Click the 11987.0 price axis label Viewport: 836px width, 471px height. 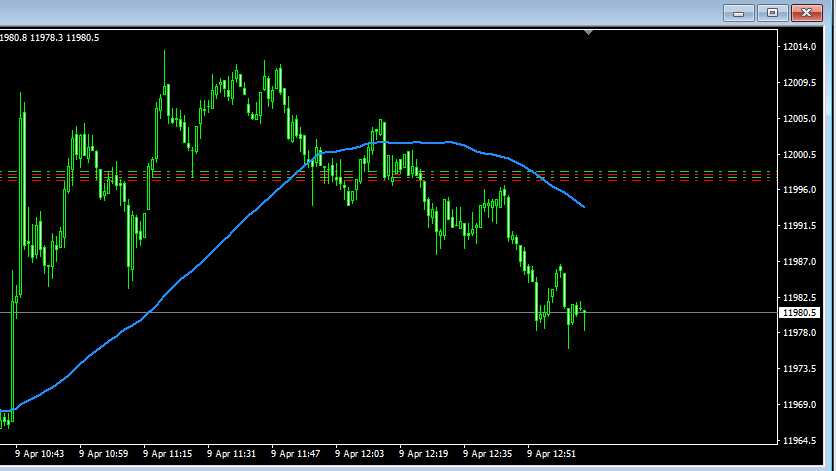(x=800, y=262)
